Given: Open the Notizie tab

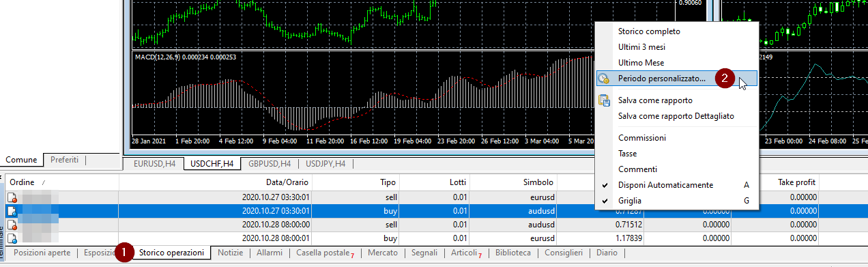Looking at the screenshot, I should (231, 253).
